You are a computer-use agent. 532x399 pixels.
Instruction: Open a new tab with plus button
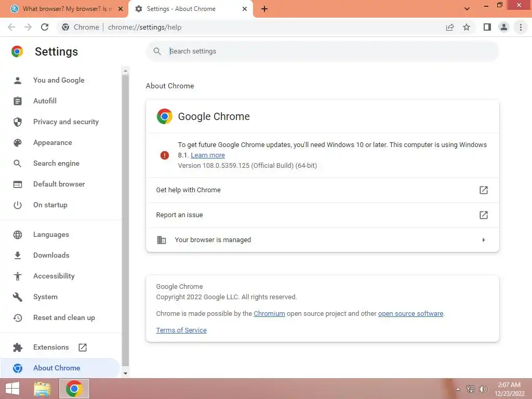click(x=264, y=9)
